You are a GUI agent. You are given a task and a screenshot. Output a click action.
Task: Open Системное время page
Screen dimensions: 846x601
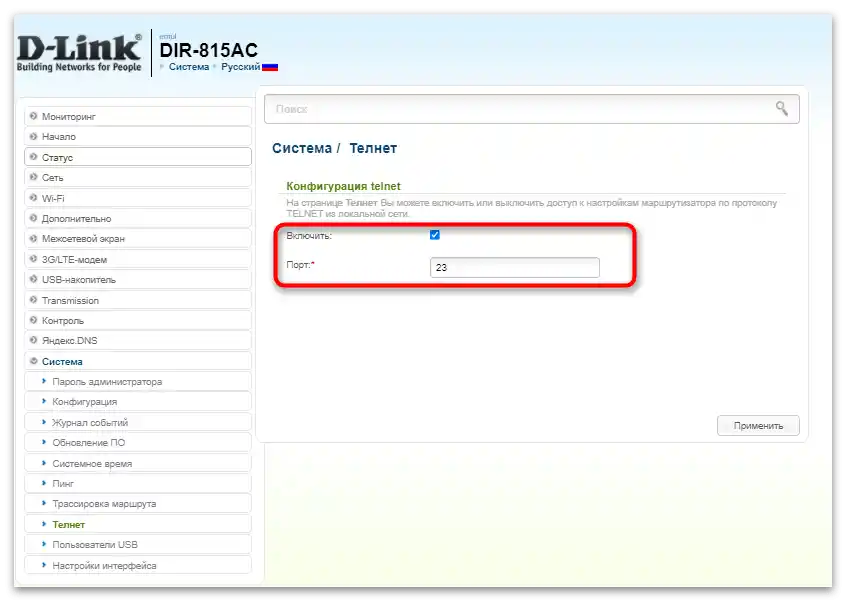coord(138,463)
